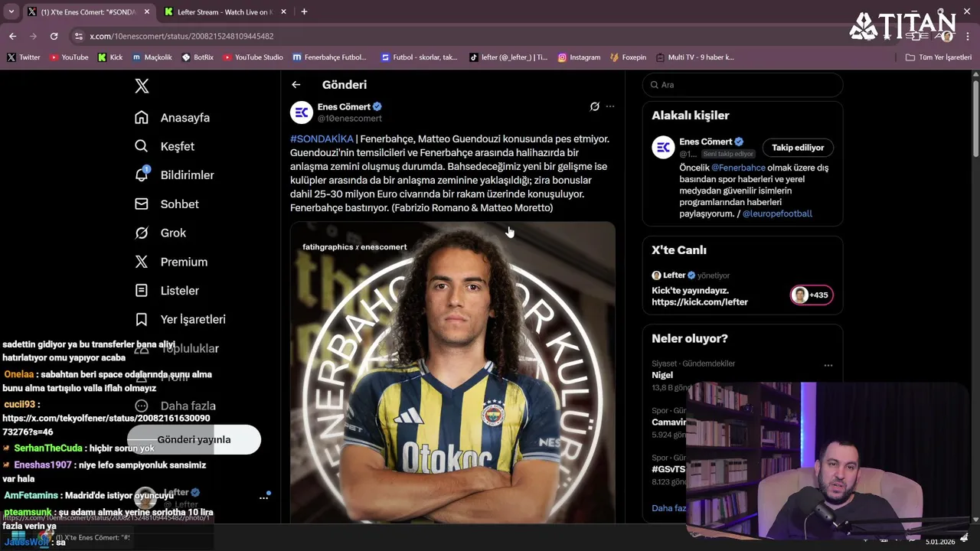Open the Foxepin bookmark
The height and width of the screenshot is (551, 980).
tap(628, 57)
